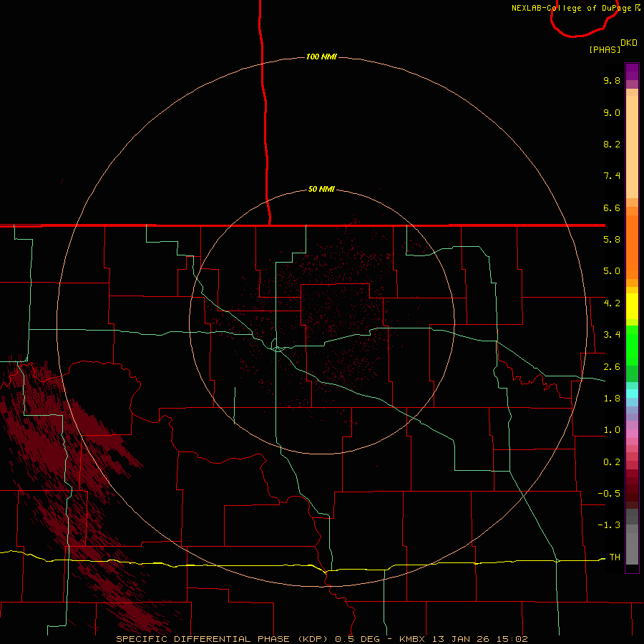Click the 7.4 scale value
This screenshot has width=644, height=644.
pos(612,176)
